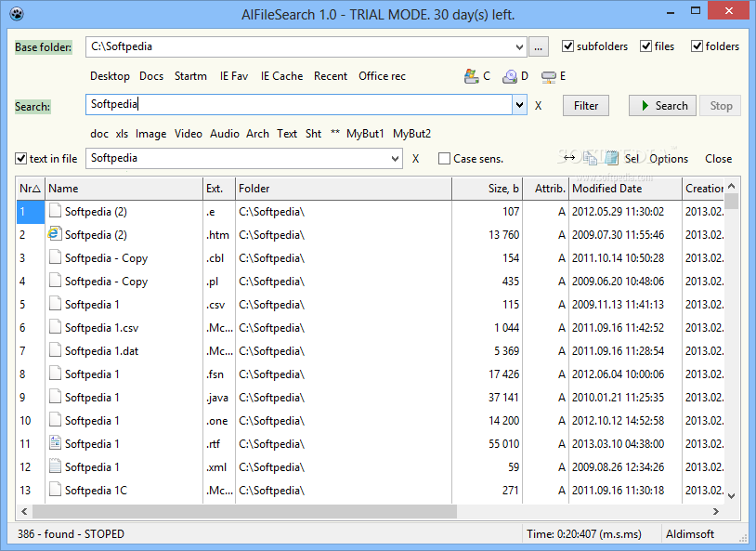The width and height of the screenshot is (756, 551).
Task: Apply the Audio file type filter
Action: click(224, 134)
